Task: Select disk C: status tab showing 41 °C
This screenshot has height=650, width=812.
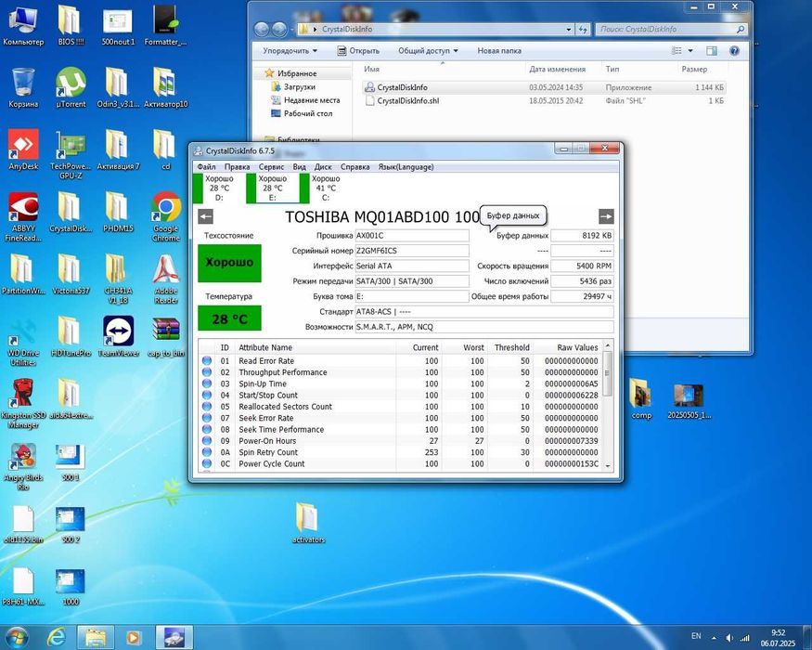Action: tap(326, 188)
